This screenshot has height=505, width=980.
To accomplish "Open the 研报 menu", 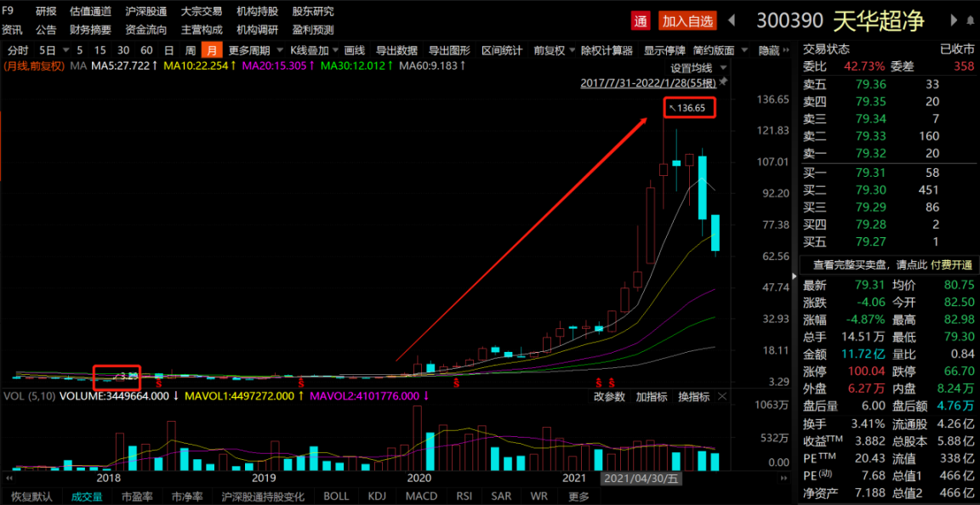I will tap(46, 11).
